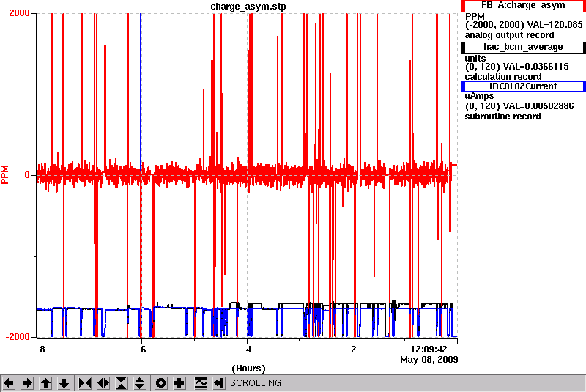Select the FB_A:charge_asym legend entry
The height and width of the screenshot is (392, 586).
point(523,6)
